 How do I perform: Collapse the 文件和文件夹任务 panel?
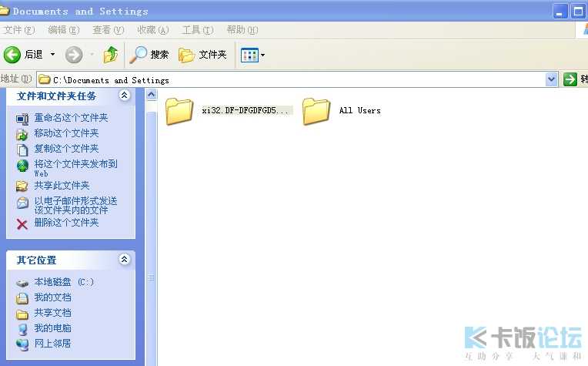[x=125, y=96]
